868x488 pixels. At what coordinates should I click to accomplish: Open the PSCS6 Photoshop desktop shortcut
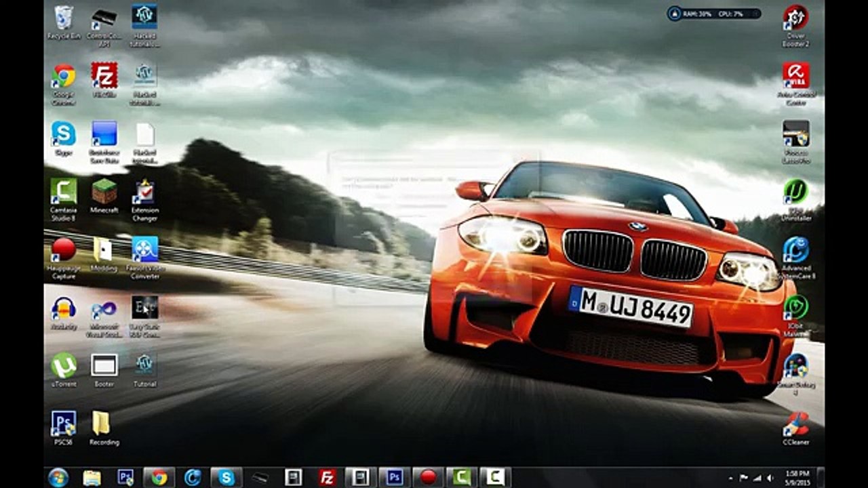click(x=64, y=424)
